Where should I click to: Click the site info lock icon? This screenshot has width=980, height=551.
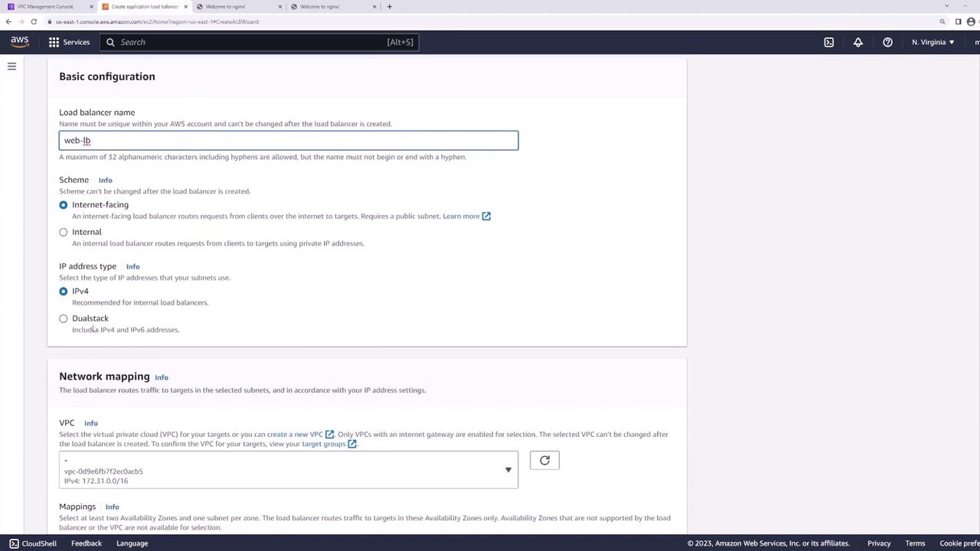48,21
